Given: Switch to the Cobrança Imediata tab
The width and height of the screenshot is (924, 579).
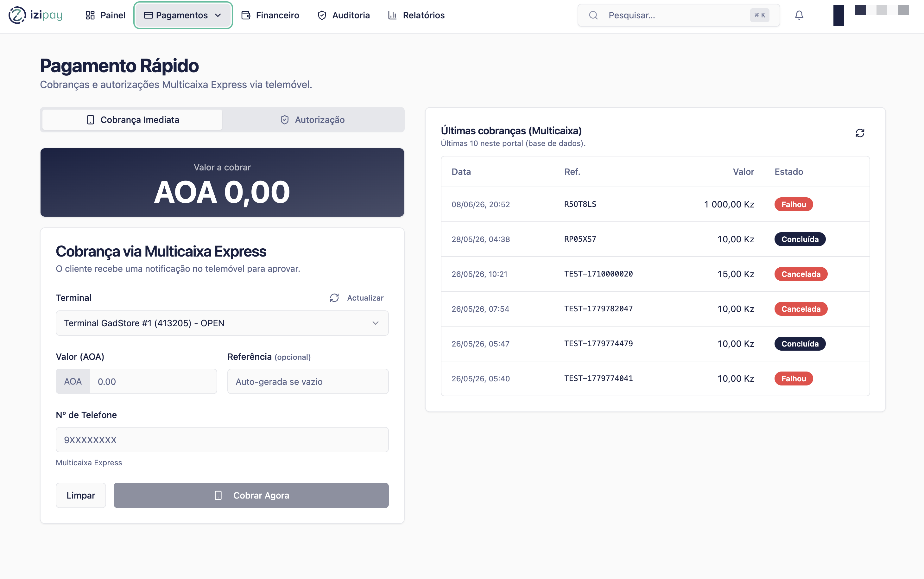Looking at the screenshot, I should (x=132, y=120).
